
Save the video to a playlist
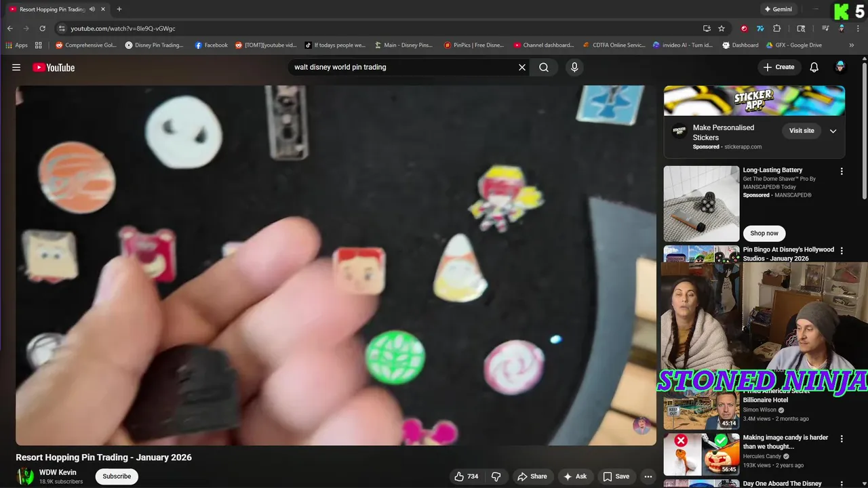(x=616, y=476)
